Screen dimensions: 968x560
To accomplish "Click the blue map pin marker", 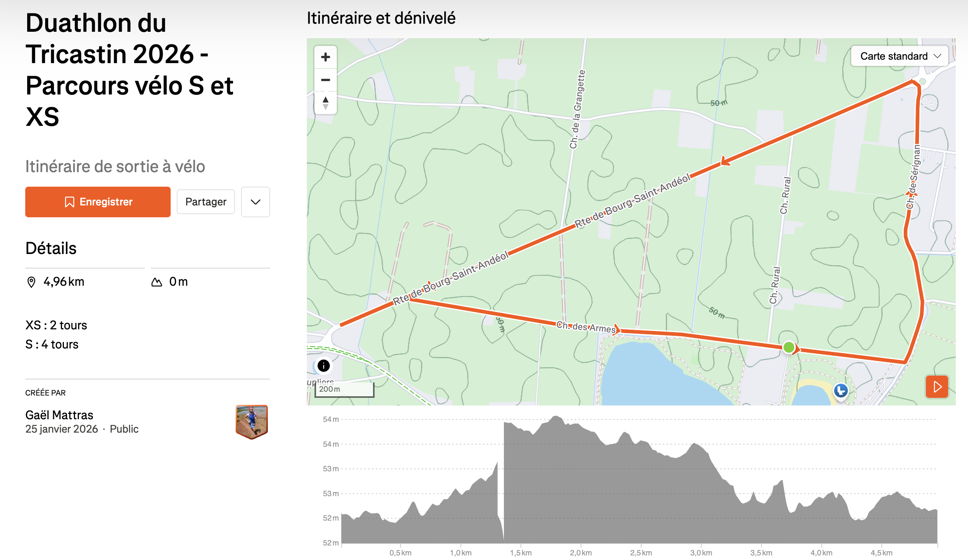I will click(x=841, y=391).
